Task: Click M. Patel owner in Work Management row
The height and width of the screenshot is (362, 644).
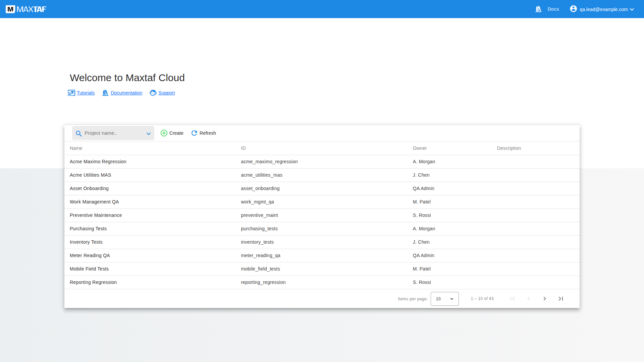Action: [x=422, y=202]
